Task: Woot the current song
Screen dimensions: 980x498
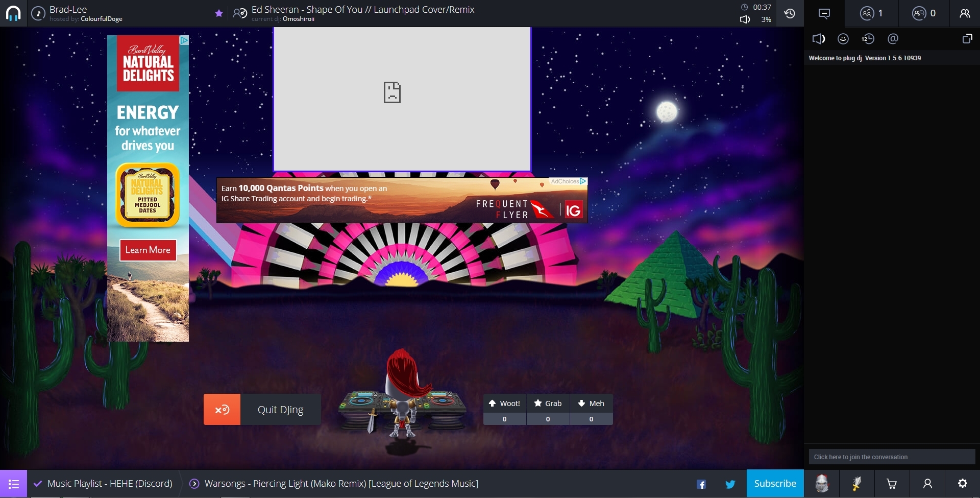Action: [504, 404]
